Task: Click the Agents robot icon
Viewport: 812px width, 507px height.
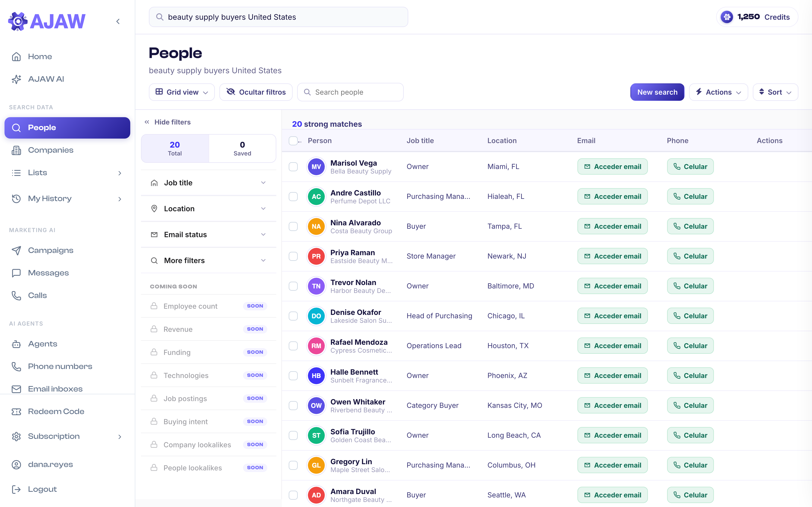Action: coord(16,344)
